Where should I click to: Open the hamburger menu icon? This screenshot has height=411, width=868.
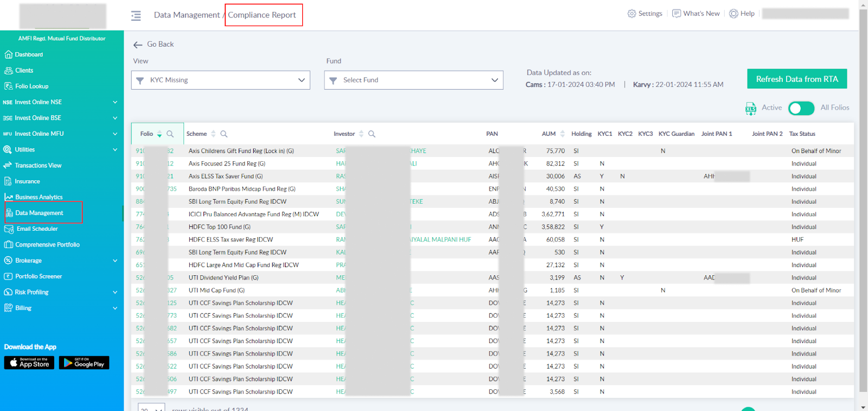[x=136, y=16]
